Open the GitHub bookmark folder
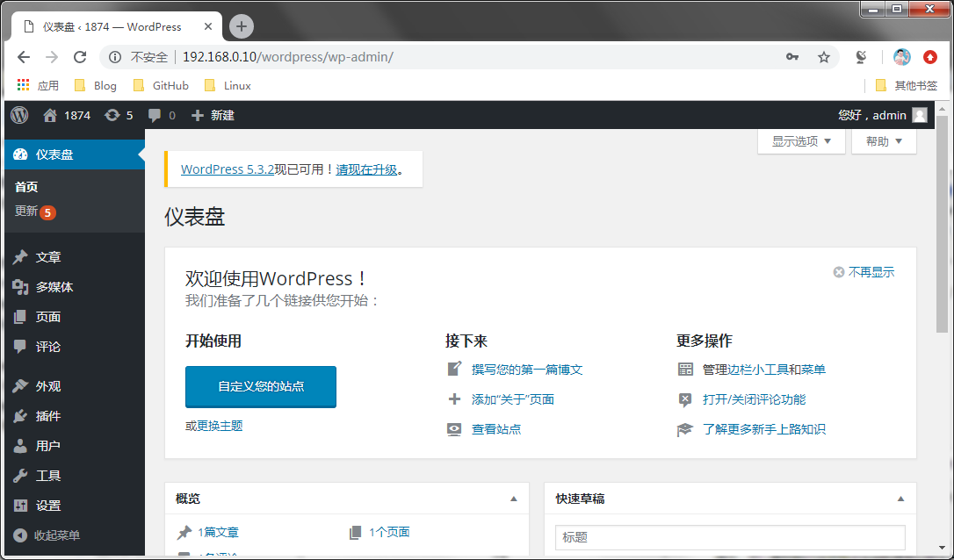Image resolution: width=954 pixels, height=560 pixels. pos(162,86)
